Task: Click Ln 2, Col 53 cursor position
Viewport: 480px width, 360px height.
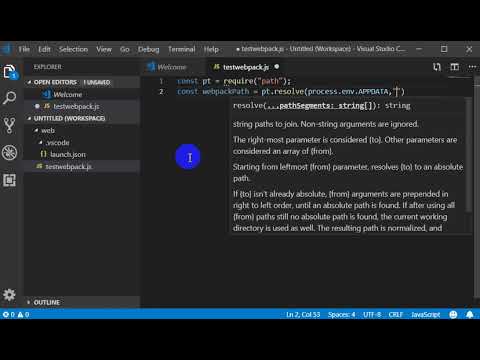Action: coord(303,314)
